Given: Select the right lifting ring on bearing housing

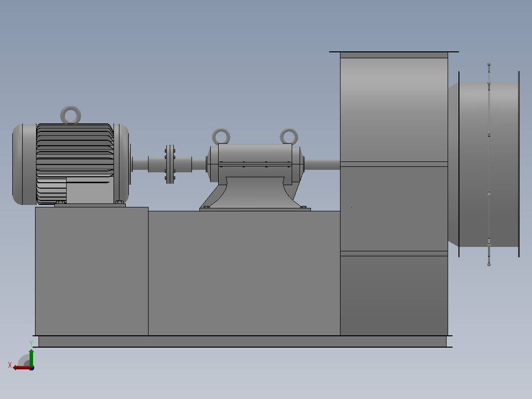Looking at the screenshot, I should (x=289, y=136).
